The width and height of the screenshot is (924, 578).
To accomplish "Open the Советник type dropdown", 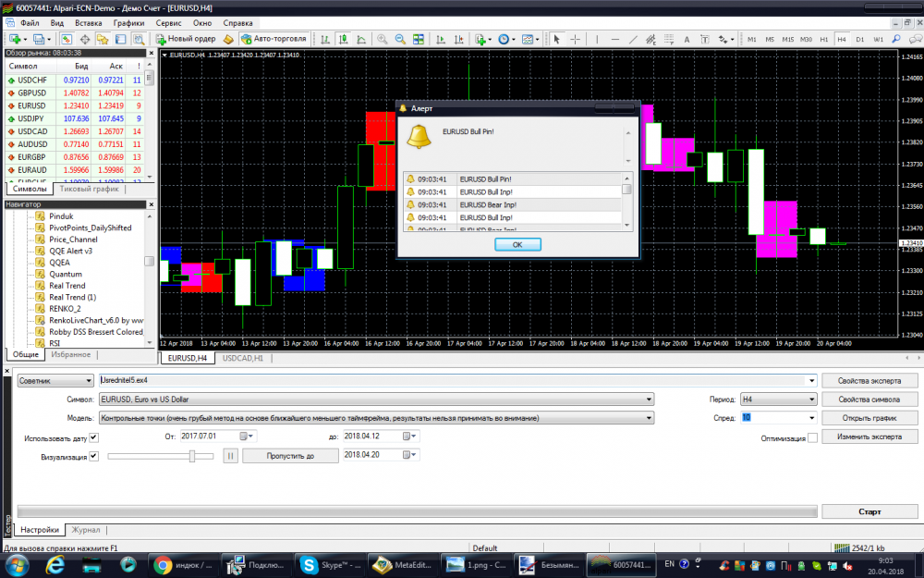I will click(55, 380).
